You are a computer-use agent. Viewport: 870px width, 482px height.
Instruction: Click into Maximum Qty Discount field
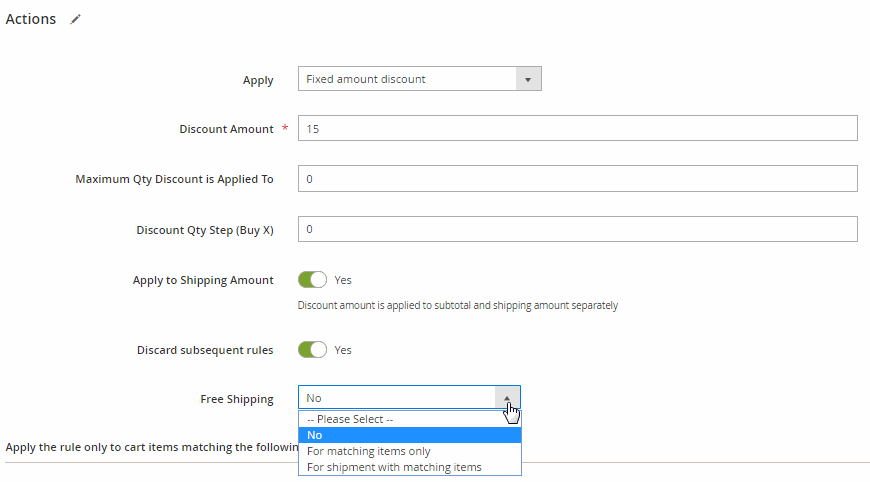577,179
